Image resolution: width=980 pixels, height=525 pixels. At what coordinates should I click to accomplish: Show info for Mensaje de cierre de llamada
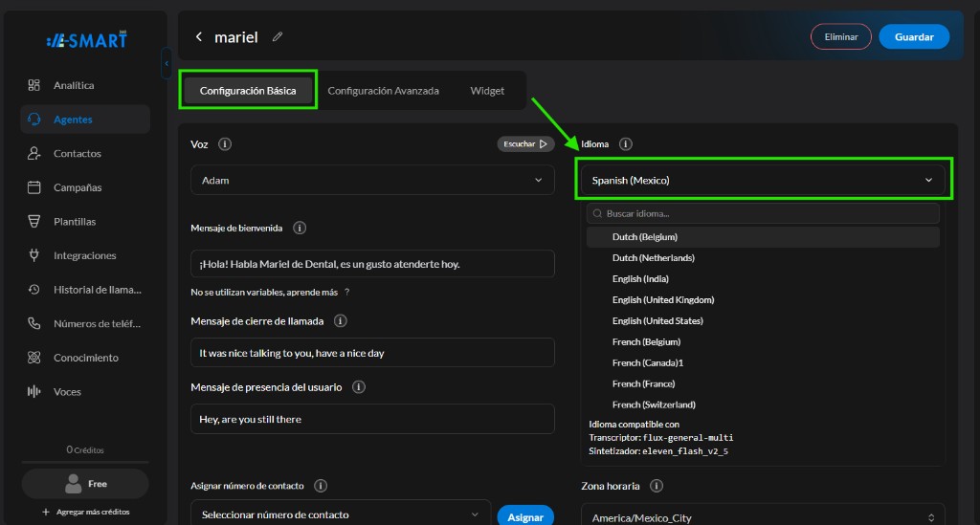coord(340,321)
